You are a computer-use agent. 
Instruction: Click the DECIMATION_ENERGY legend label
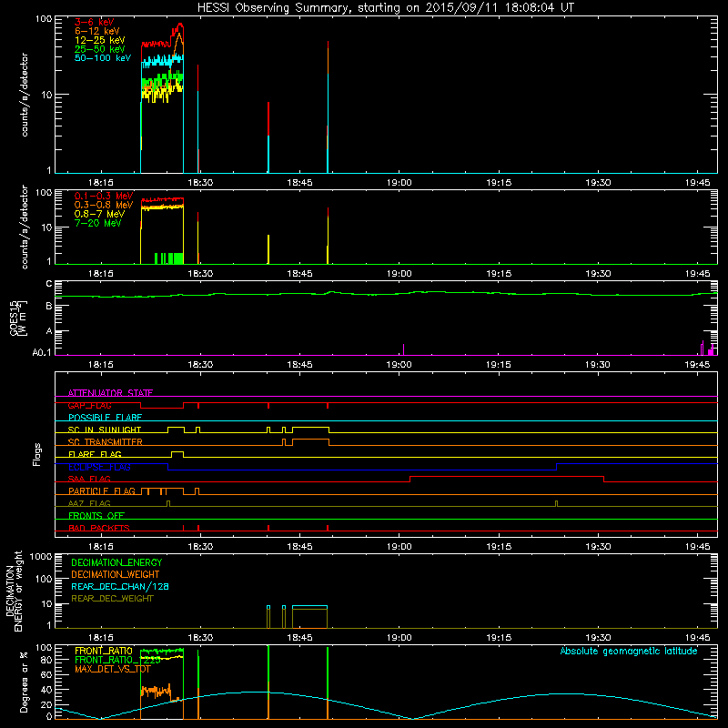pos(116,562)
